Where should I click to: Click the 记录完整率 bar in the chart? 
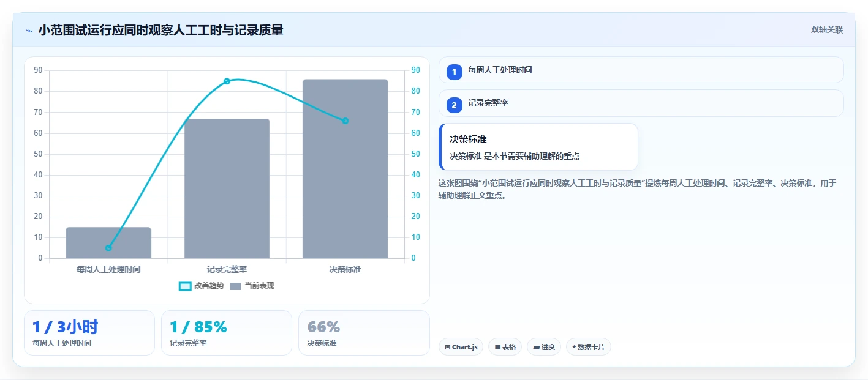coord(227,188)
